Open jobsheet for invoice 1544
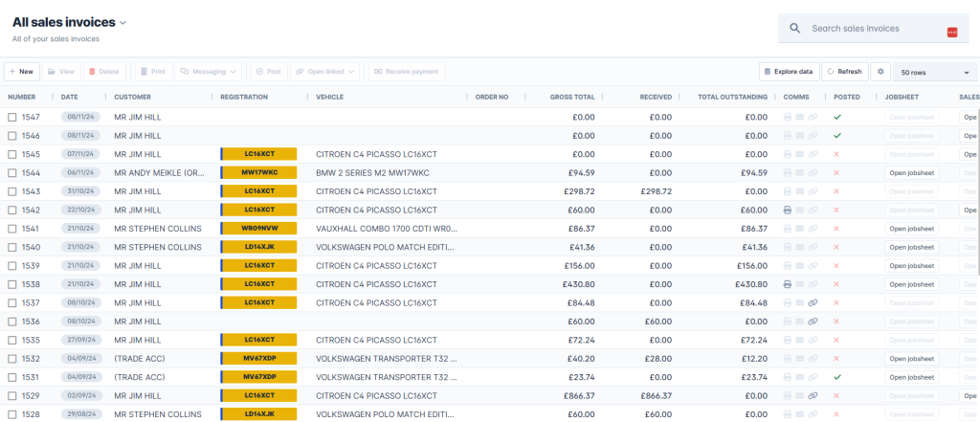This screenshot has width=980, height=422. [x=912, y=173]
